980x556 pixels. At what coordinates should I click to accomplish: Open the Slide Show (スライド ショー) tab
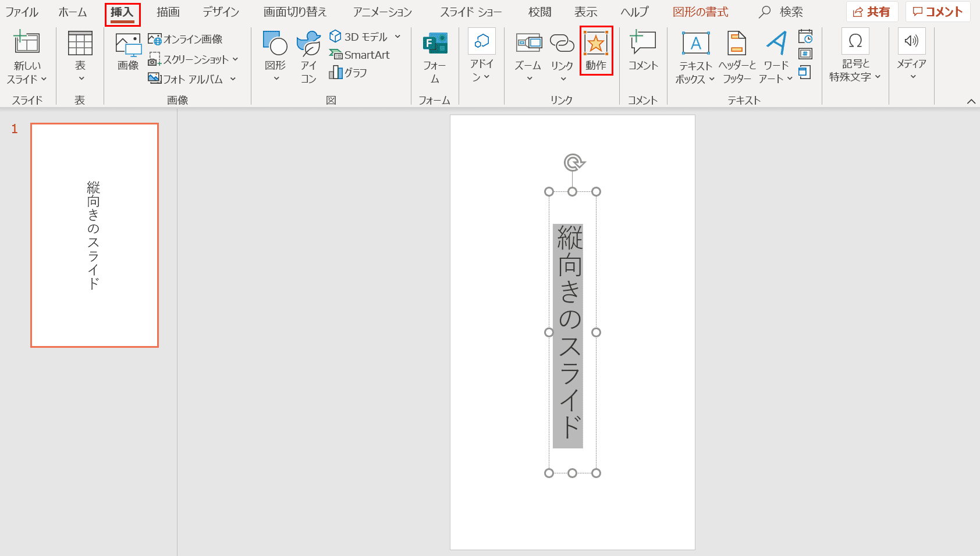point(471,12)
